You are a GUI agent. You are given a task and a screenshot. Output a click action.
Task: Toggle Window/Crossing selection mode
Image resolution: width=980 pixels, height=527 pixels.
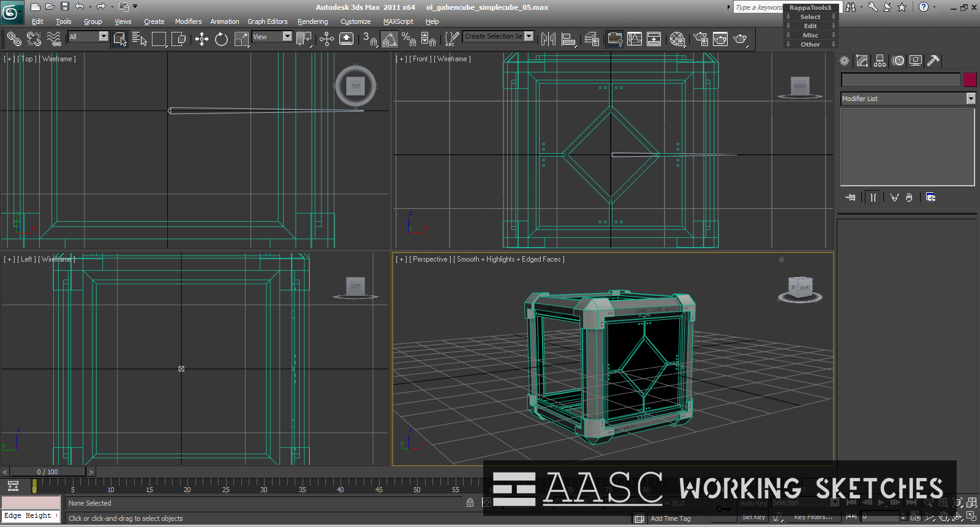pyautogui.click(x=179, y=39)
